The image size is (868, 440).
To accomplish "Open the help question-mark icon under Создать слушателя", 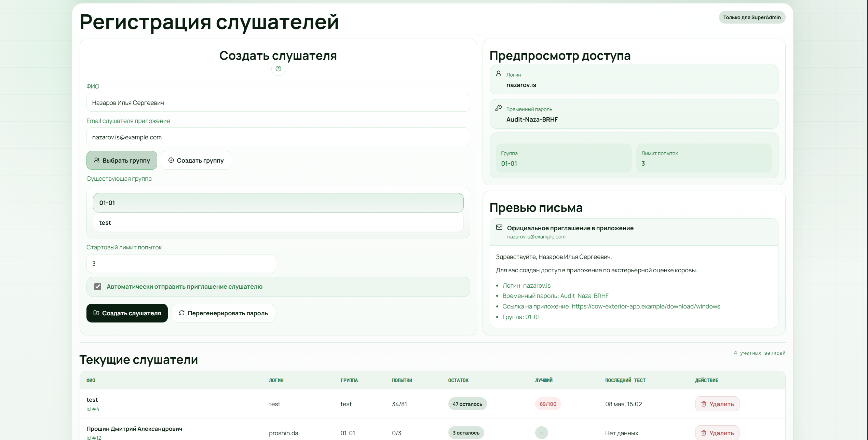I will (x=278, y=69).
